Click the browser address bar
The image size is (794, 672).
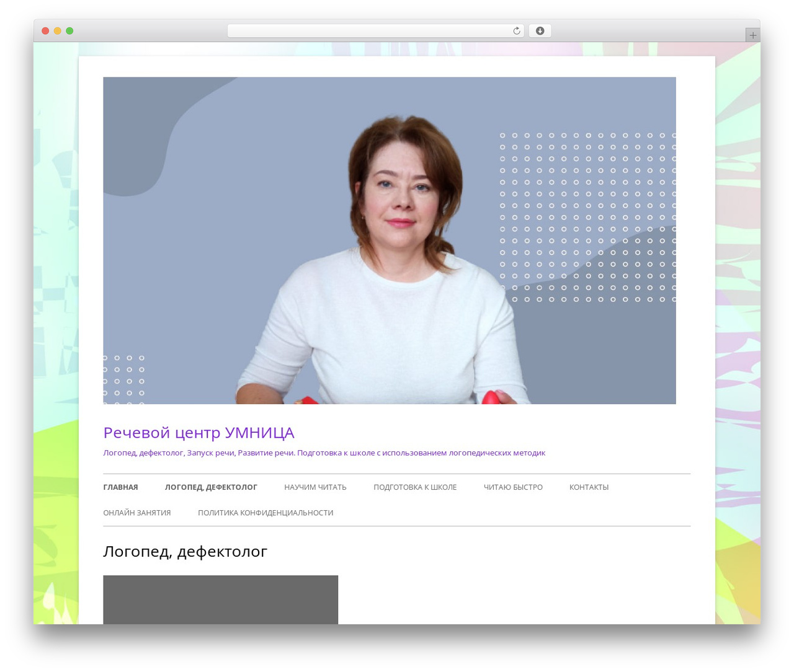pos(375,31)
